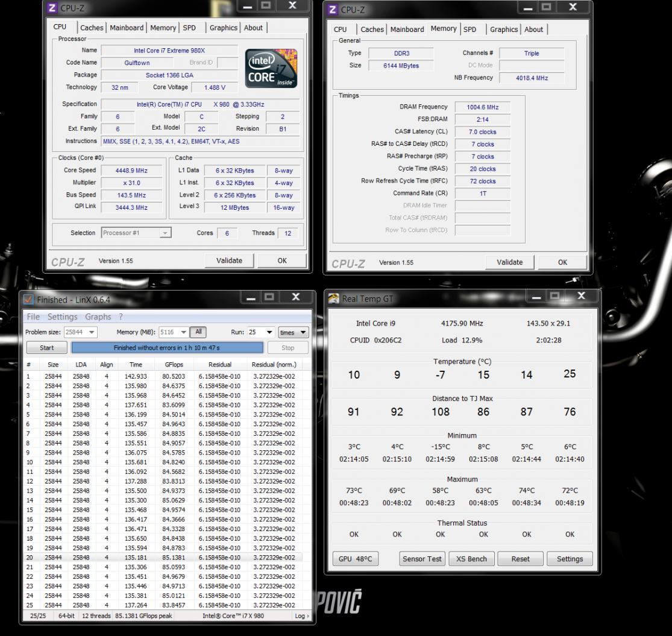Switch to CPU tab in right CPU-Z window
Screen dimensions: 672x636
(341, 29)
